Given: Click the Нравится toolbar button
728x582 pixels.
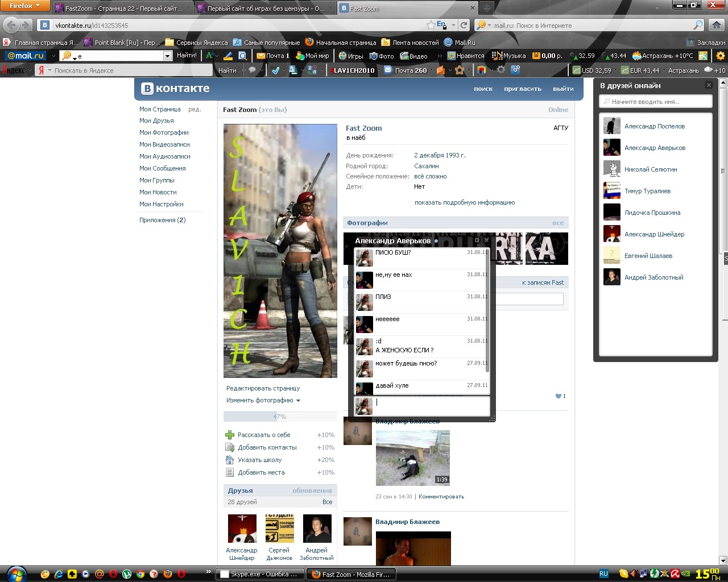Looking at the screenshot, I should click(x=466, y=56).
